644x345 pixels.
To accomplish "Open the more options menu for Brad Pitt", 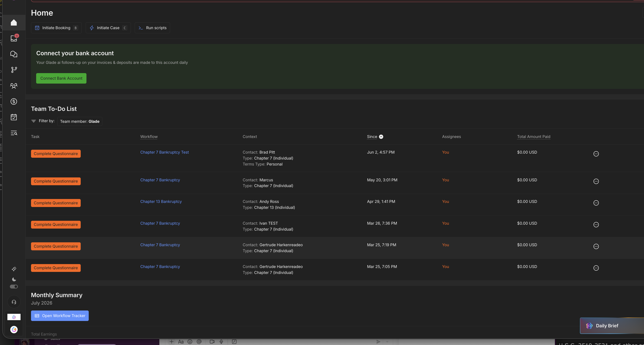I will pos(596,154).
